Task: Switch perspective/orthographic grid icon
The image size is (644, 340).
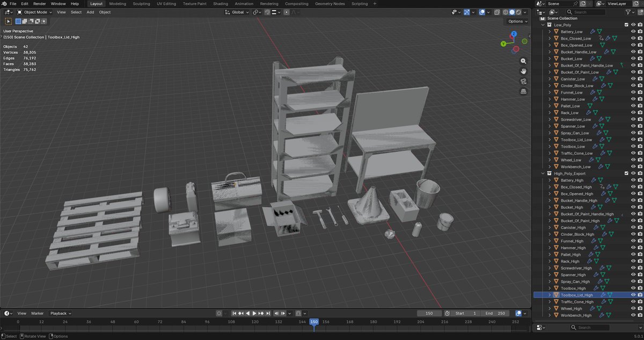Action: (x=523, y=92)
